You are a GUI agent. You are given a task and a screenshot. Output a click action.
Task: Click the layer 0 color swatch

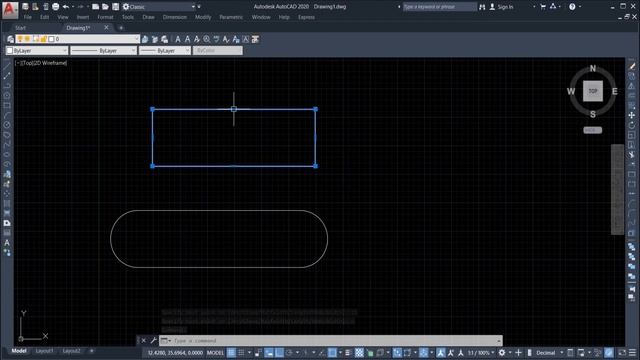click(x=51, y=39)
